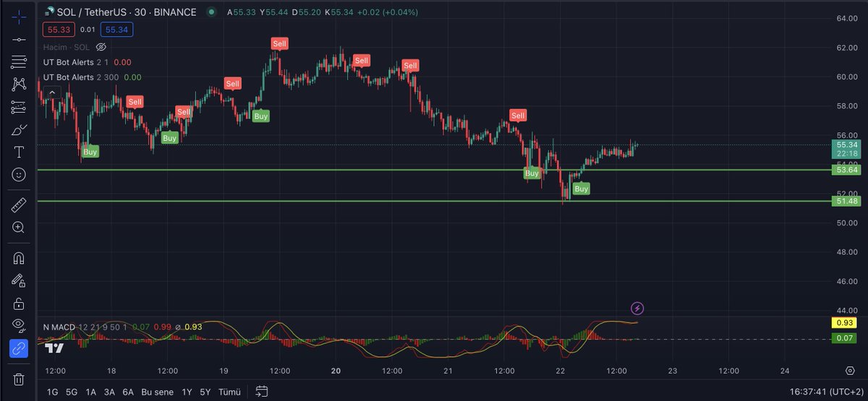The height and width of the screenshot is (401, 868).
Task: Remove drawings with the trash icon
Action: click(19, 379)
